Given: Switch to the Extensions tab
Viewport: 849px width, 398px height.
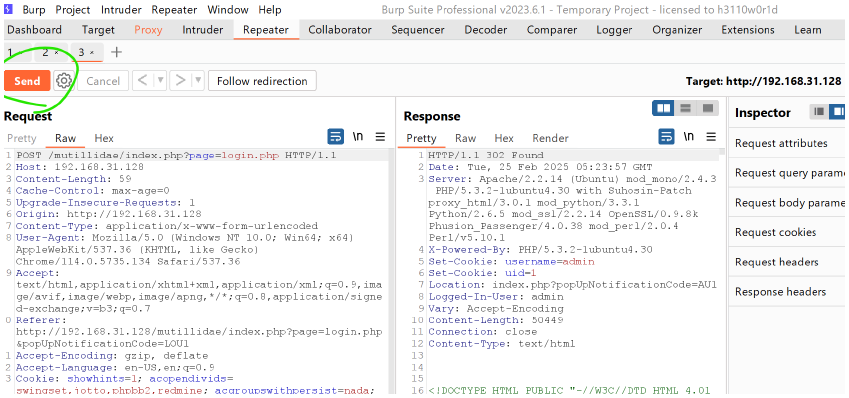Looking at the screenshot, I should (748, 30).
